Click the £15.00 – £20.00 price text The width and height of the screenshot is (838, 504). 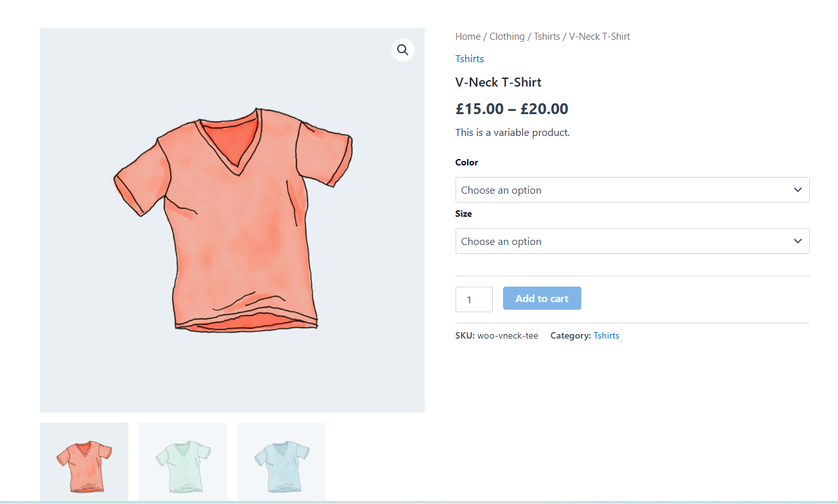coord(512,109)
